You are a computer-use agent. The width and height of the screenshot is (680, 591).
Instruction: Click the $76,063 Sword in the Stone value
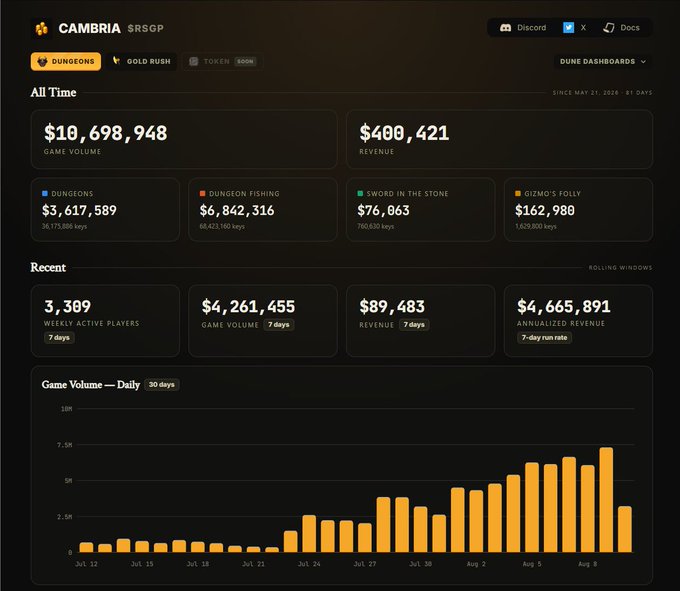383,211
